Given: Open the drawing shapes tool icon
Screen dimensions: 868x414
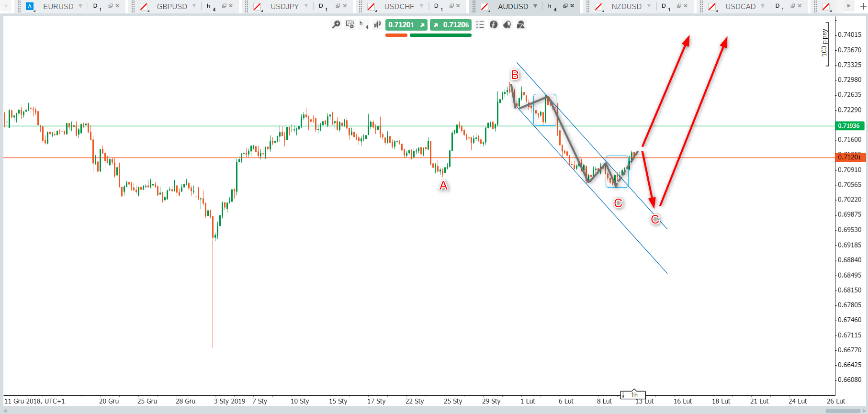Looking at the screenshot, I should (x=521, y=24).
